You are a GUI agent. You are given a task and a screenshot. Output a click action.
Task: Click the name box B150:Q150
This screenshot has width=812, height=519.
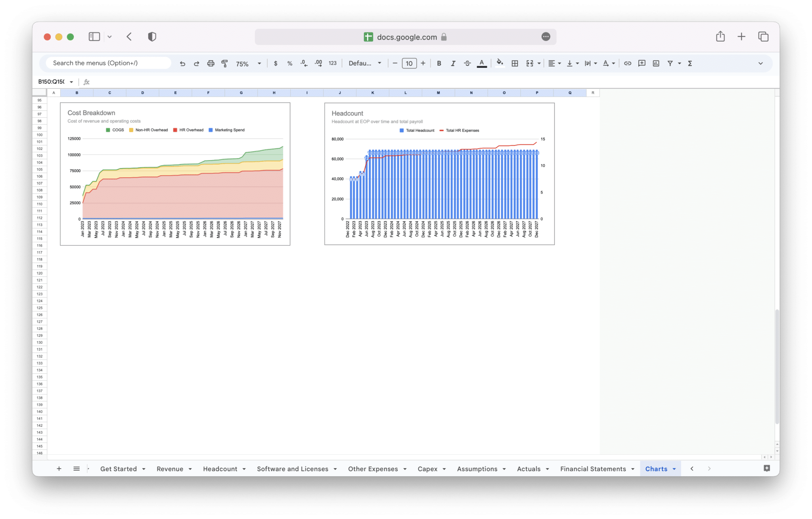pos(51,82)
